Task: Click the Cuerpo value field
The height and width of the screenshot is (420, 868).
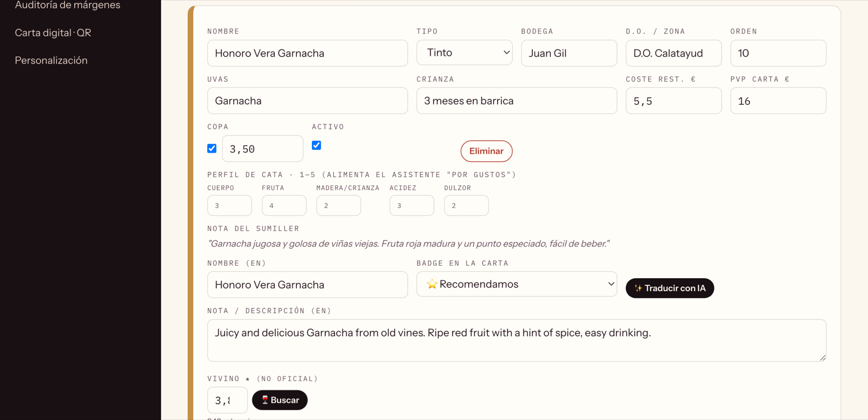Action: point(230,205)
